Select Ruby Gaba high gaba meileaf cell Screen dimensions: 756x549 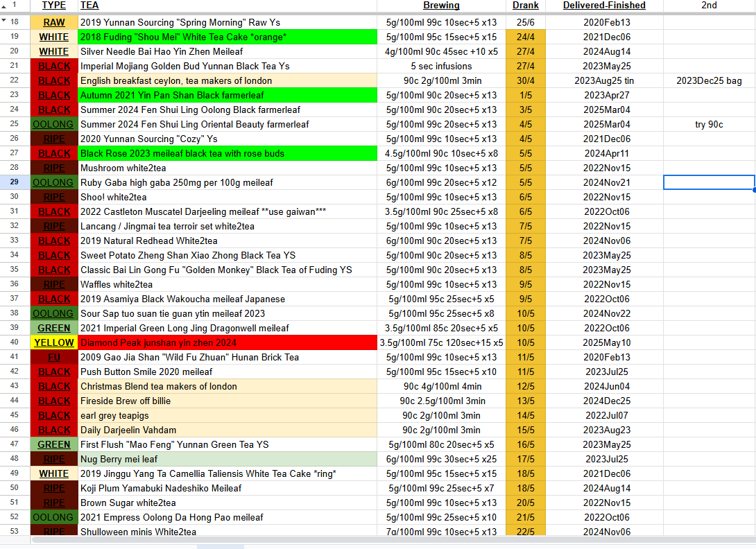tap(227, 182)
